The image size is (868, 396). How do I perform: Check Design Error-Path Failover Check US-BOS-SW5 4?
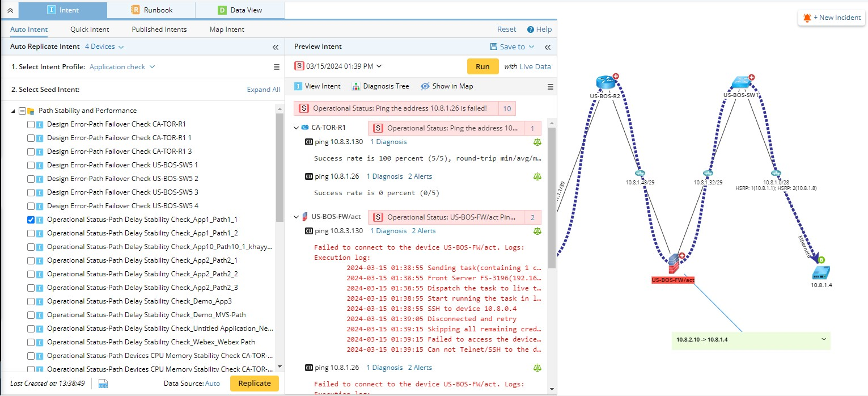pos(31,206)
